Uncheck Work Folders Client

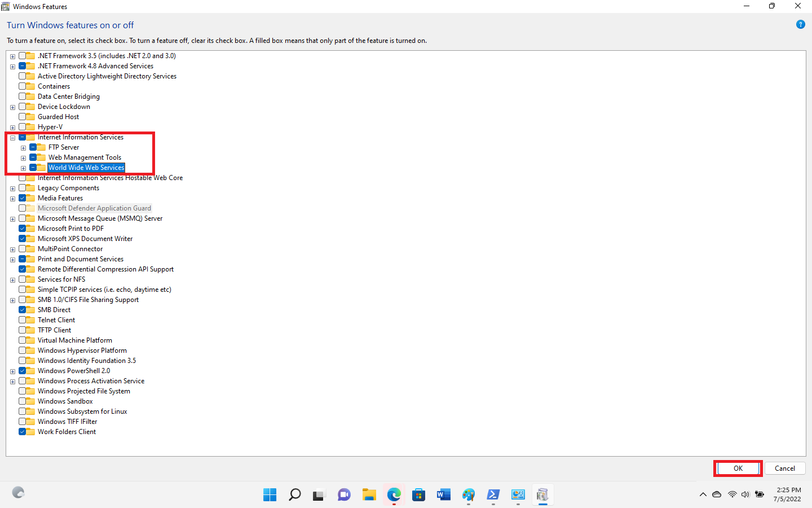click(22, 432)
